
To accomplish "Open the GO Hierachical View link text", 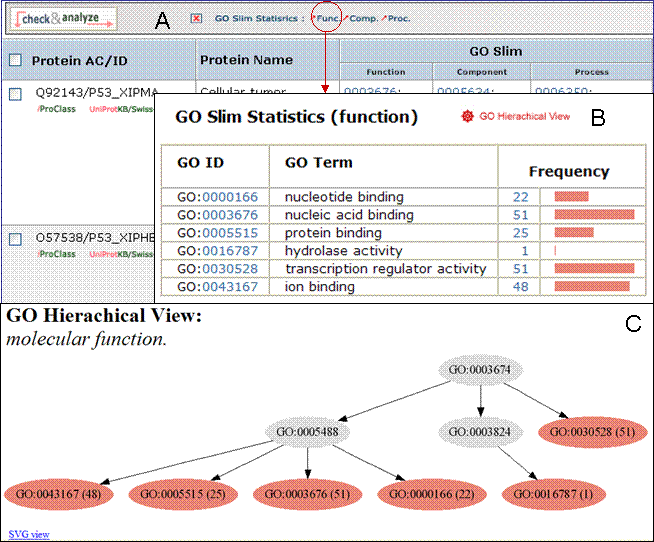I will [524, 116].
